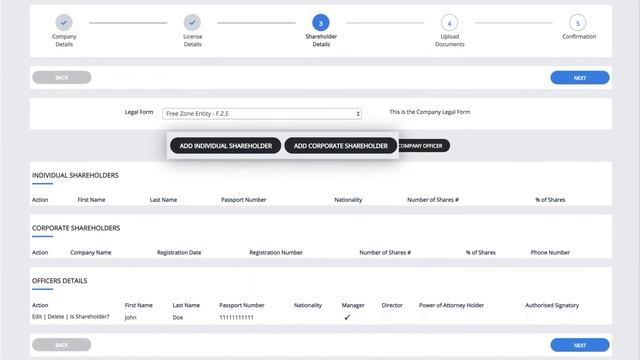Click the Company Officer button
Image resolution: width=640 pixels, height=360 pixels.
coord(424,146)
